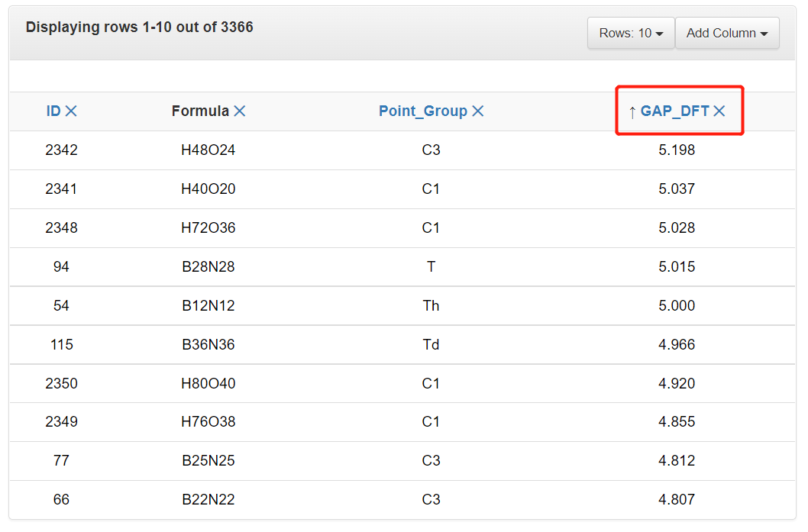Click the Th point group cell
The height and width of the screenshot is (532, 808).
[431, 306]
